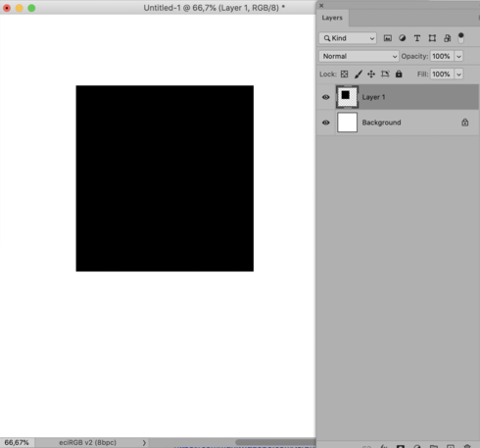Toggle the layer filtering switch
This screenshot has width=480, height=448.
[460, 38]
